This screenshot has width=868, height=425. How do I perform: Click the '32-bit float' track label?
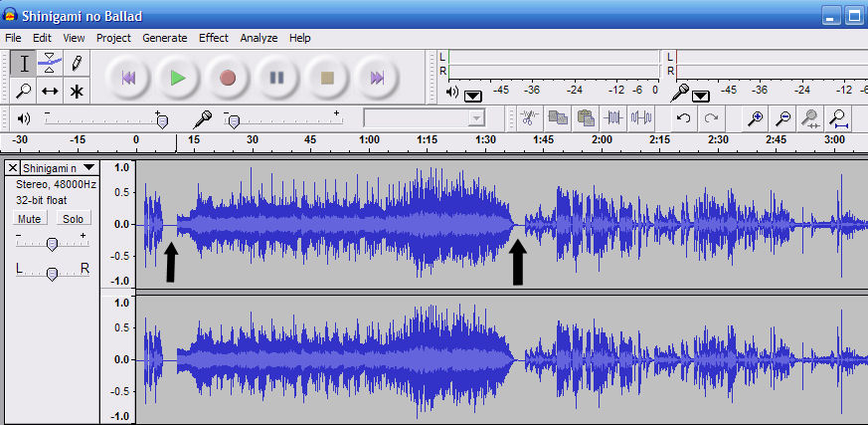(x=42, y=200)
